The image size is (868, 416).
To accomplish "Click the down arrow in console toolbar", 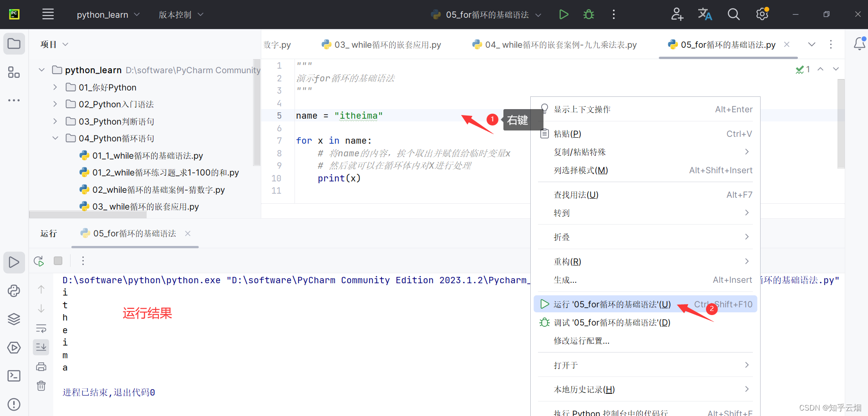I will pos(41,309).
